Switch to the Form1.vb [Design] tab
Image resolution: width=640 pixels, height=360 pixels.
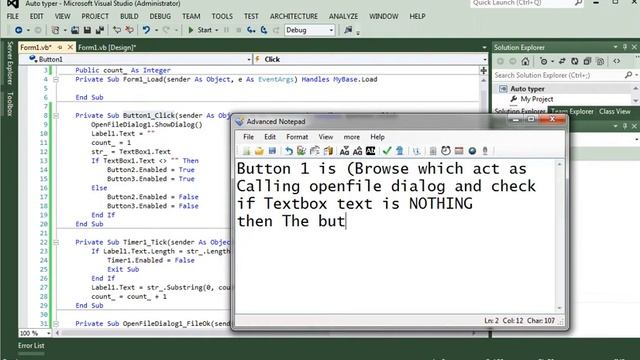click(x=107, y=47)
